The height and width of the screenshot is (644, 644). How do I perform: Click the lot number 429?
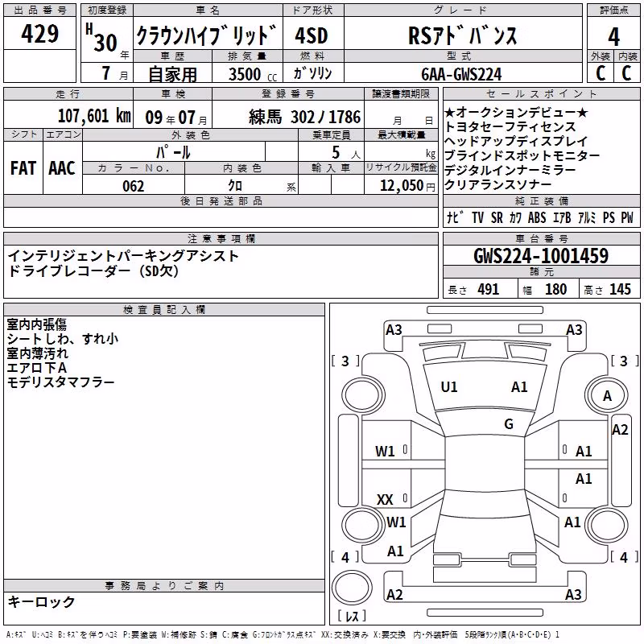(39, 33)
